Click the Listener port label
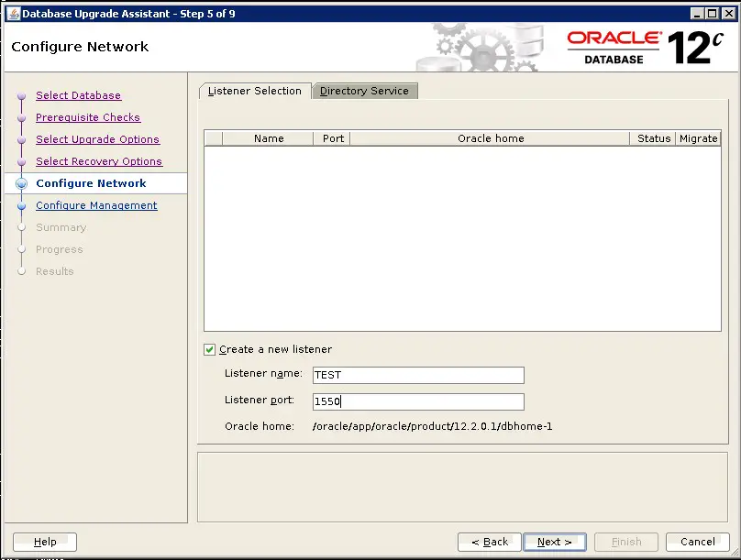741x560 pixels. click(260, 400)
